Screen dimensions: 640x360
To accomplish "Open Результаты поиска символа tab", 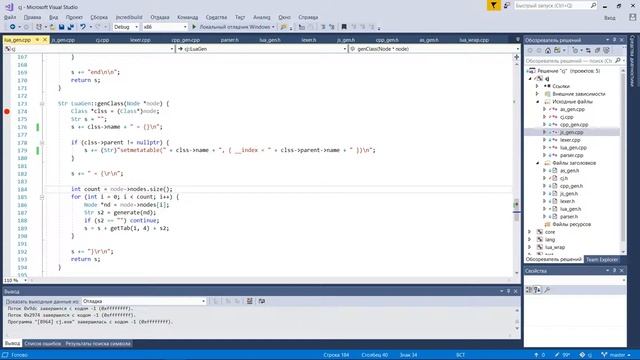I will [x=98, y=344].
